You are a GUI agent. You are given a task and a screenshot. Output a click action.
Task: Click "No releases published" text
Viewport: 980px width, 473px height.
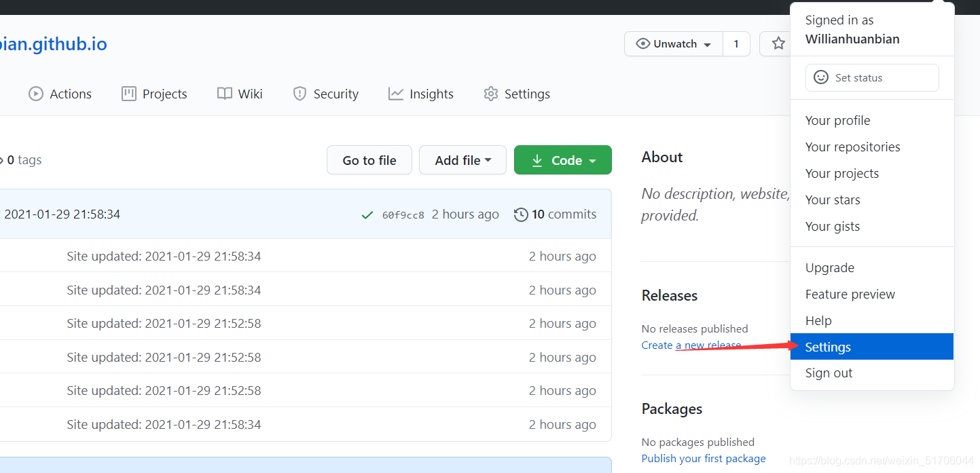click(x=695, y=328)
